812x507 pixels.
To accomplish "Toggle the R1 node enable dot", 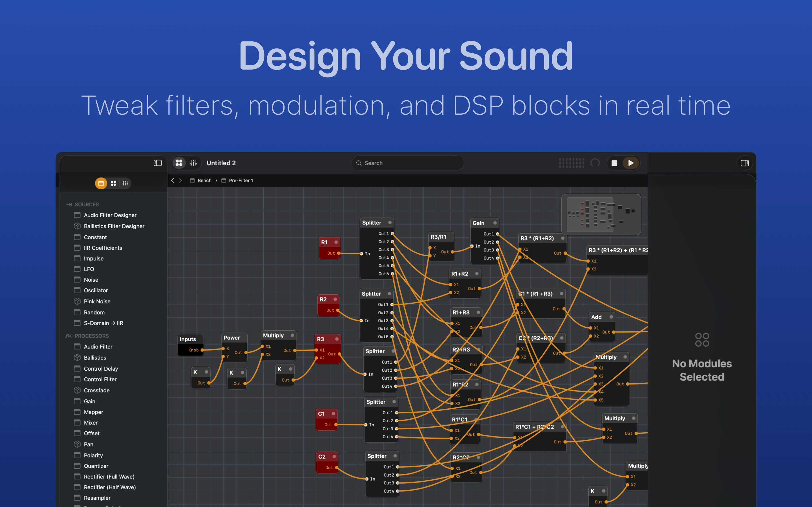I will [336, 242].
